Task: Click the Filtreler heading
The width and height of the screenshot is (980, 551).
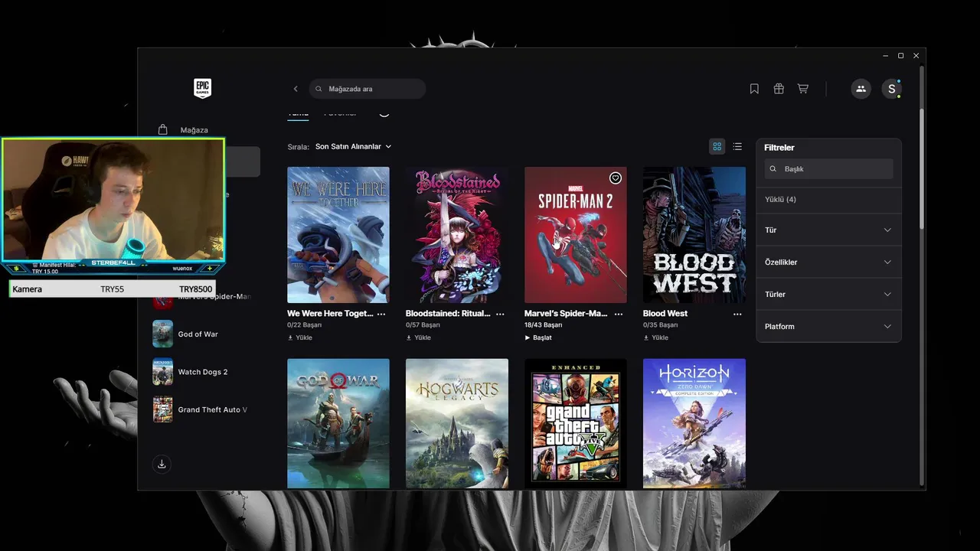Action: [779, 148]
